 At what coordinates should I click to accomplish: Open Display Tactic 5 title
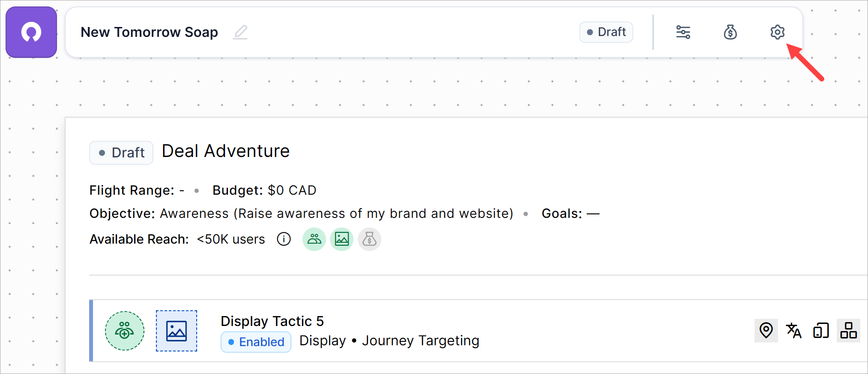(272, 321)
